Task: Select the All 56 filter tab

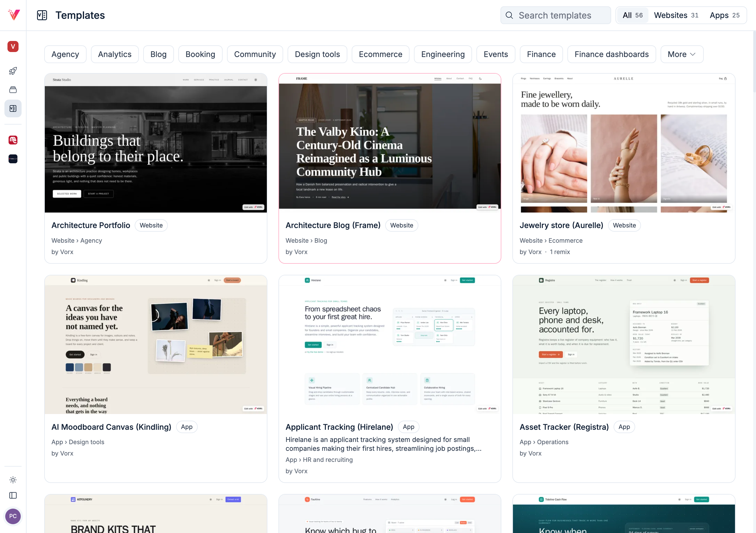Action: [x=632, y=15]
